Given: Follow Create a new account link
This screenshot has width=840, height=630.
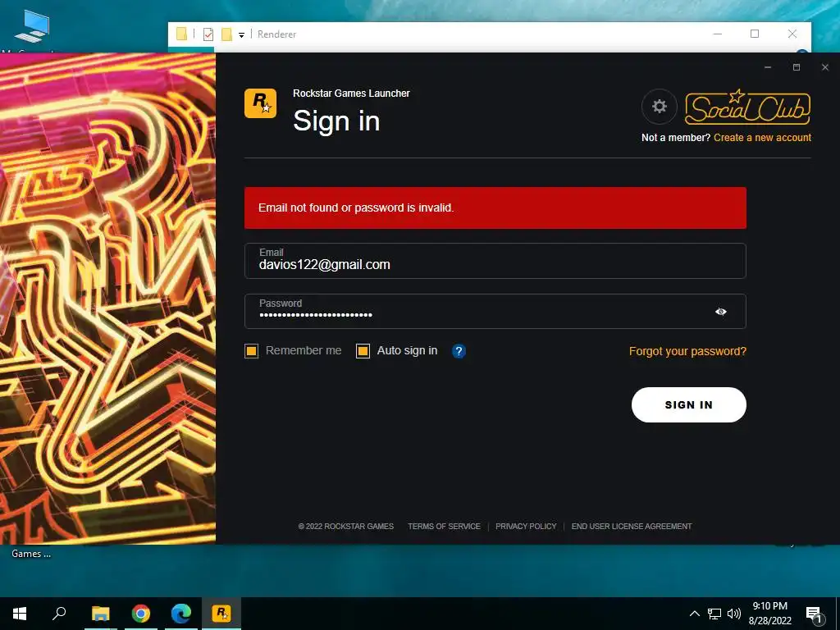Looking at the screenshot, I should click(762, 138).
